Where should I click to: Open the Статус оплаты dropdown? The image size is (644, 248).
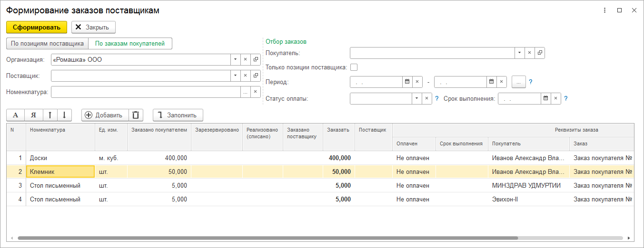(416, 99)
